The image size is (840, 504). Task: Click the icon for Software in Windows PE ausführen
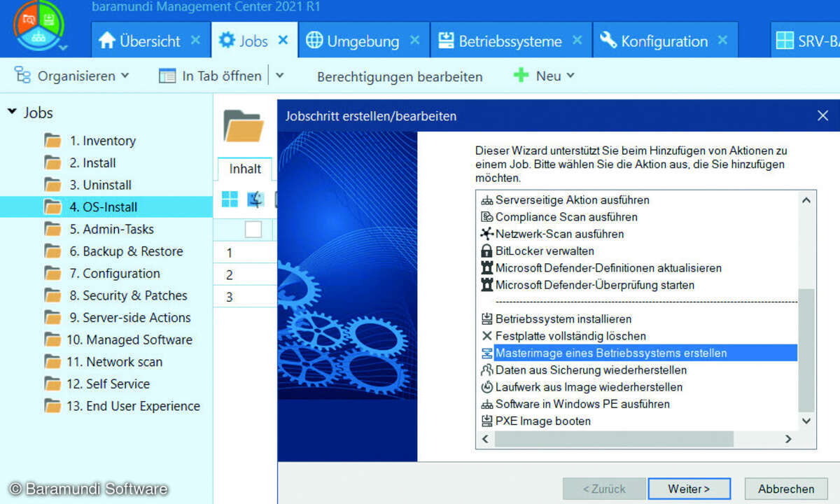(x=487, y=405)
